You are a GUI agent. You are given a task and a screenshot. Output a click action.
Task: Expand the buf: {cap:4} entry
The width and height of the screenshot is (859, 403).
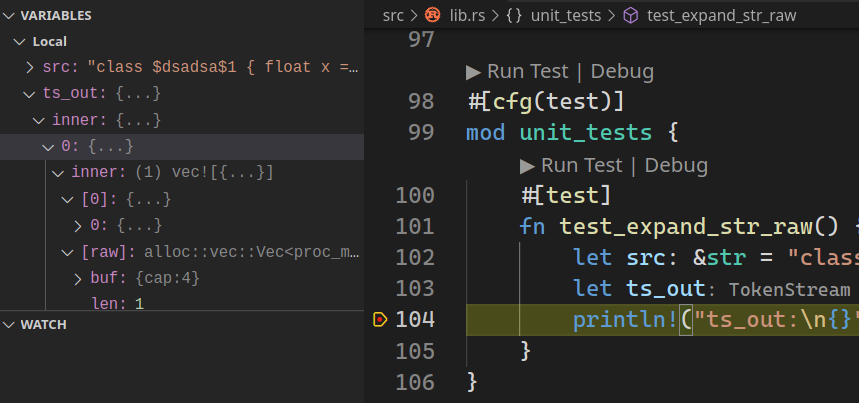click(78, 278)
